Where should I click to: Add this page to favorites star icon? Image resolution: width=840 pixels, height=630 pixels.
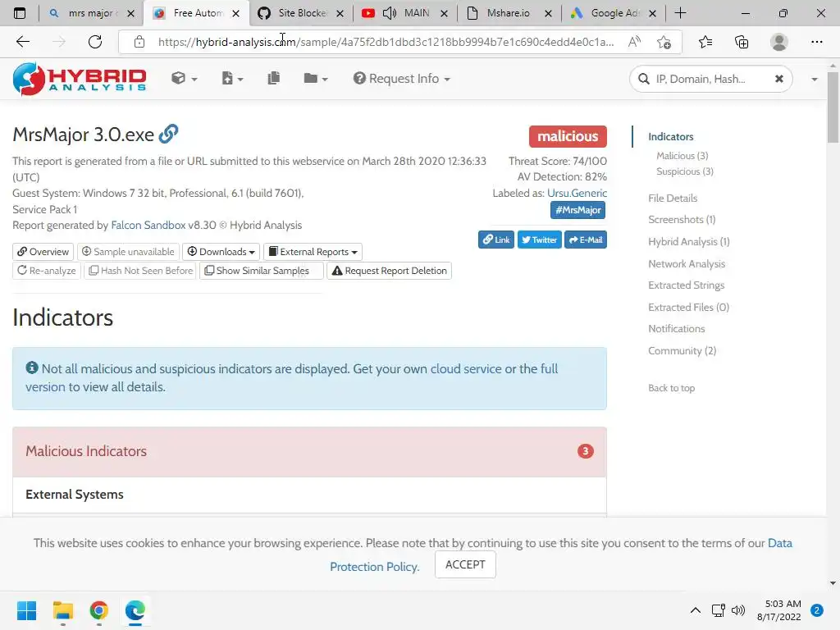tap(664, 42)
